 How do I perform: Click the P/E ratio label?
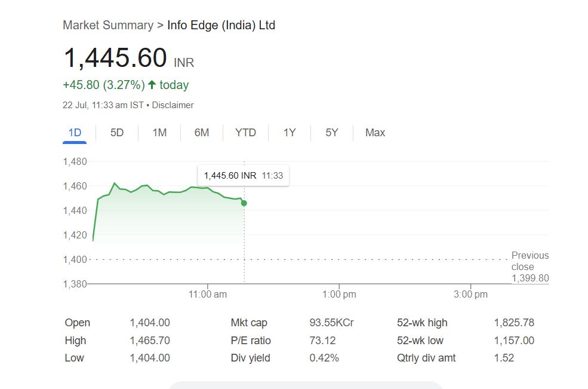pyautogui.click(x=251, y=341)
